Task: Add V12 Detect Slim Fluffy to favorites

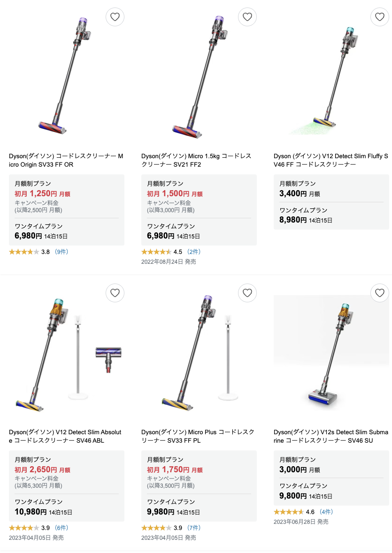Action: coord(380,17)
